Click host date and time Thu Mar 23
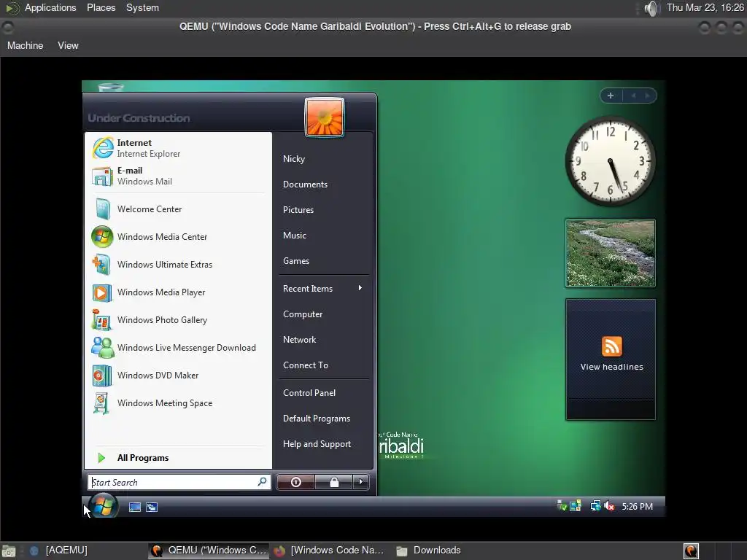Viewport: 747px width, 560px height. [705, 7]
